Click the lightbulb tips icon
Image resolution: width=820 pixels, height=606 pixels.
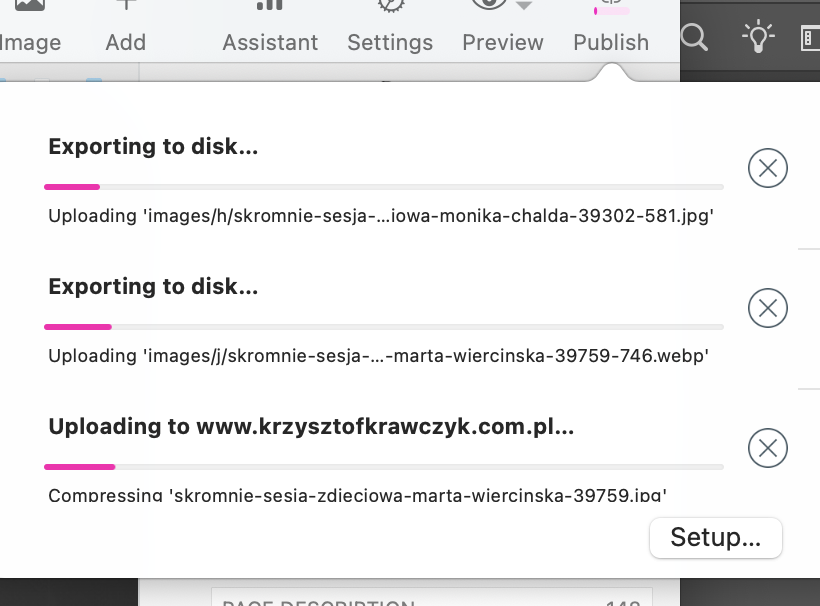[758, 38]
